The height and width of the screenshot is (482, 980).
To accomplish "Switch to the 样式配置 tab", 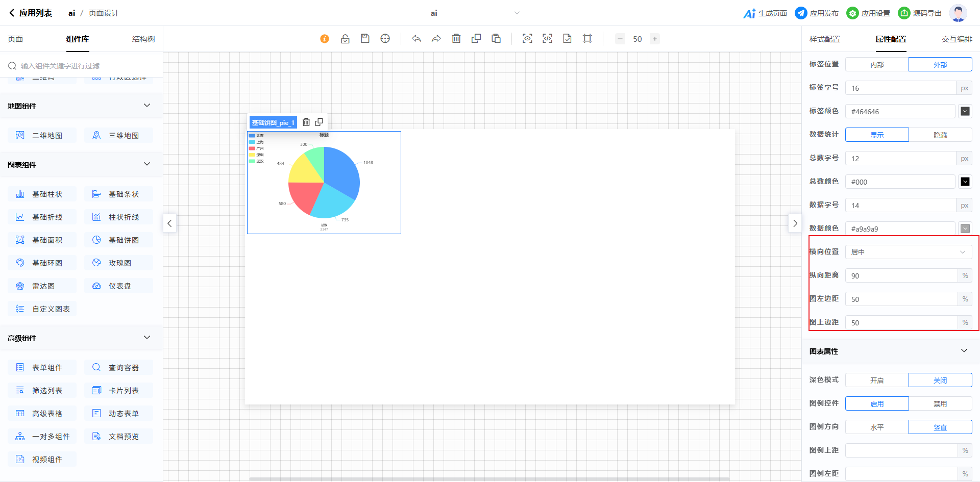I will [824, 39].
